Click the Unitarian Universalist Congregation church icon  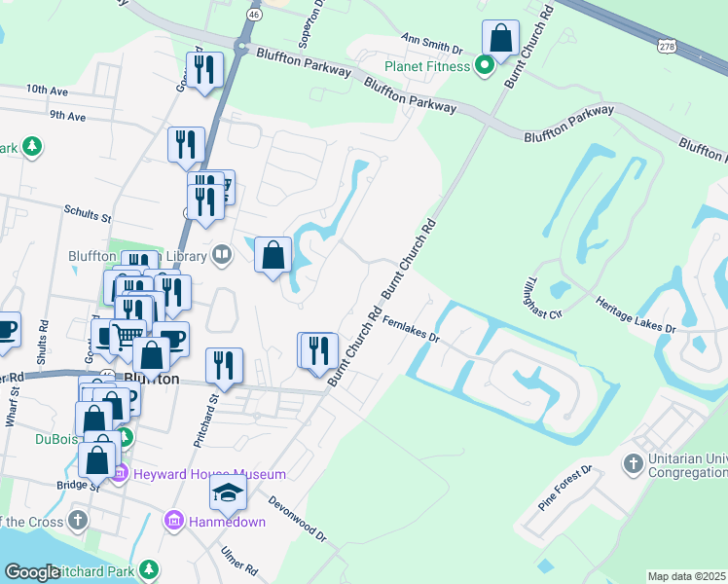[x=633, y=463]
